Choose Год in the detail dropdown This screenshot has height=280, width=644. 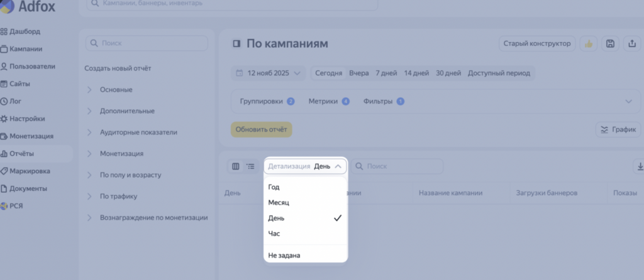point(305,187)
